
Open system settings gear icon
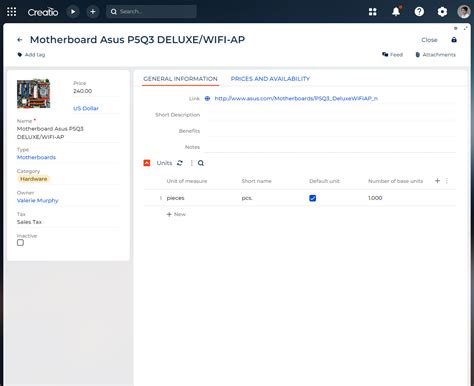tap(442, 12)
